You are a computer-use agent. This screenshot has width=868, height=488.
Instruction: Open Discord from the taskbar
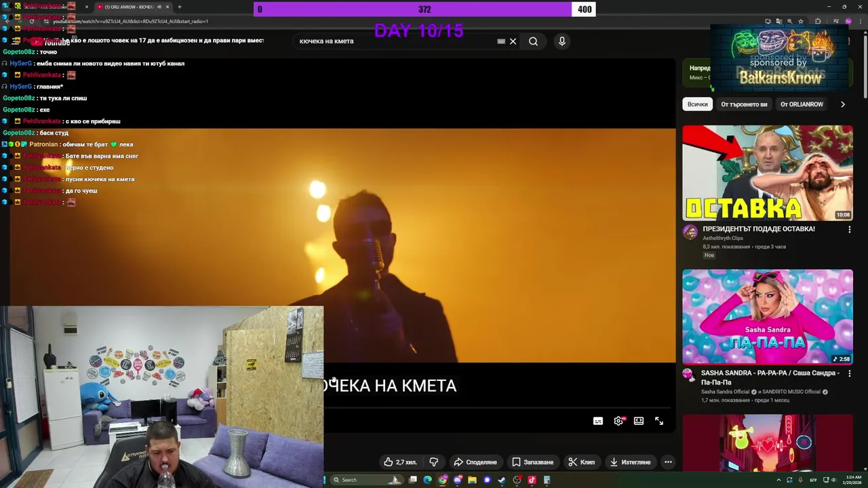click(457, 480)
